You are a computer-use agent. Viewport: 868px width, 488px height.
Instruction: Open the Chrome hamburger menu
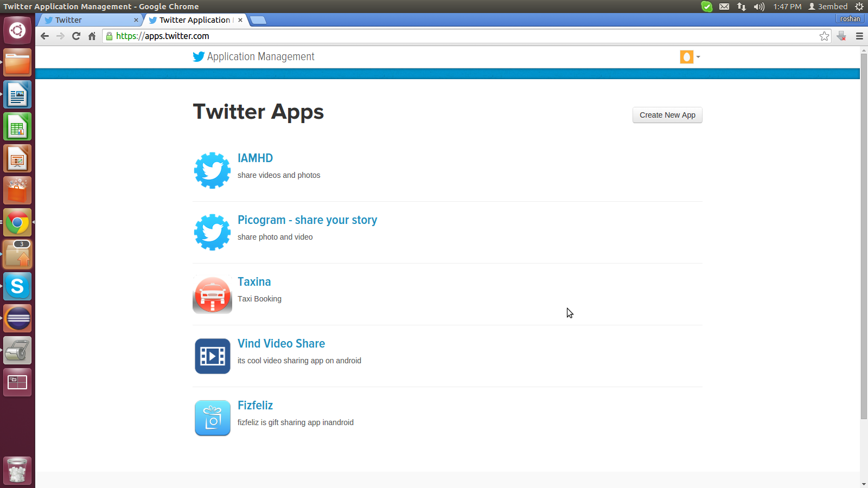[859, 36]
